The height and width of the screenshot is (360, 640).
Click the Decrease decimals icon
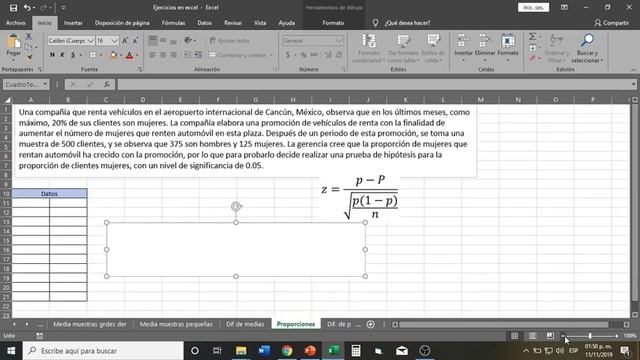click(339, 55)
